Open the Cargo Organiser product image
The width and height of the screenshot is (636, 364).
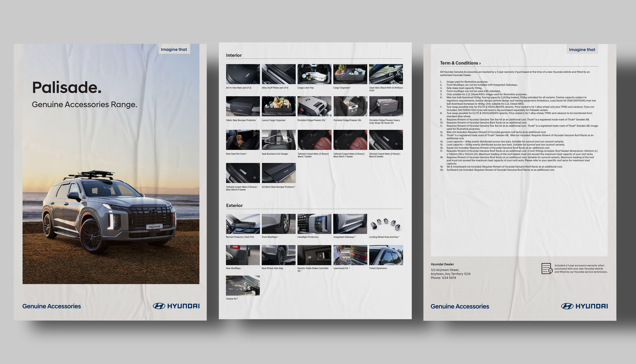pyautogui.click(x=350, y=74)
